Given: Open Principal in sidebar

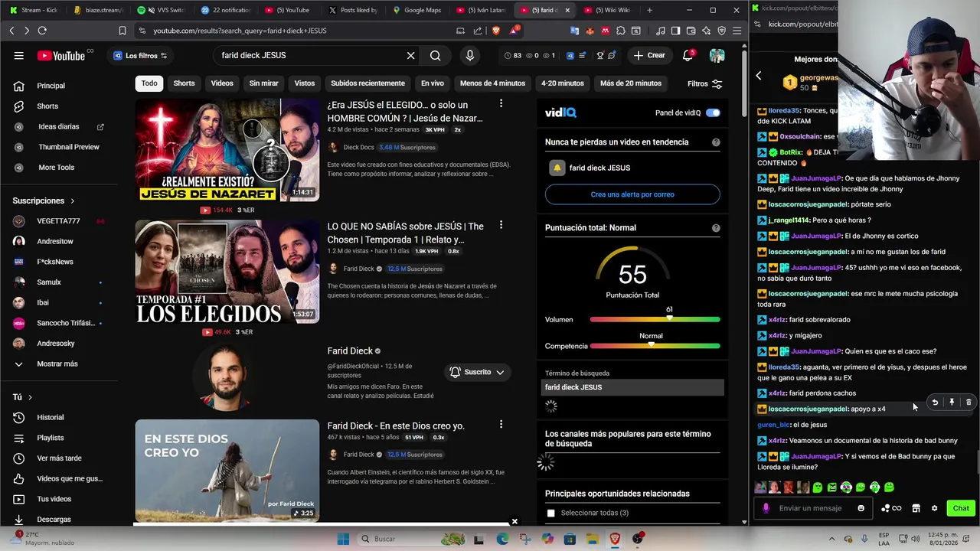Looking at the screenshot, I should point(51,86).
